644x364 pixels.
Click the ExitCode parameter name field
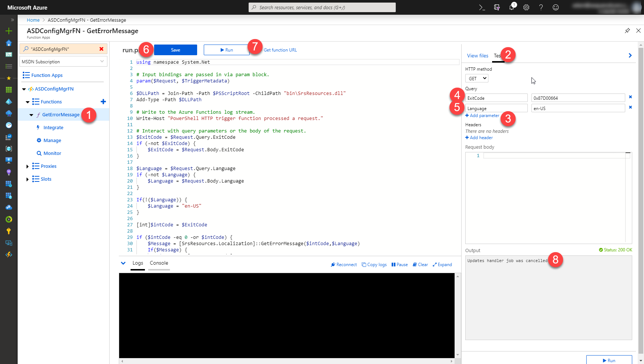(497, 98)
